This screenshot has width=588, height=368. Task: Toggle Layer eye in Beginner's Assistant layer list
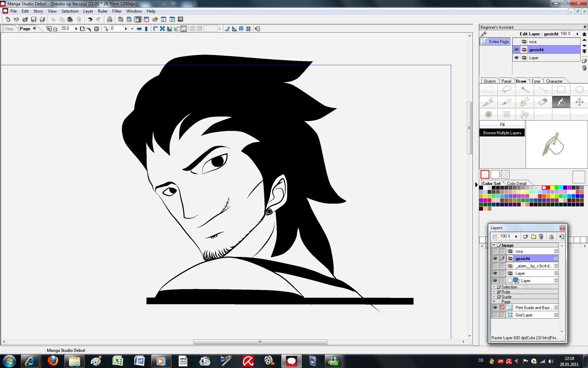[x=517, y=58]
